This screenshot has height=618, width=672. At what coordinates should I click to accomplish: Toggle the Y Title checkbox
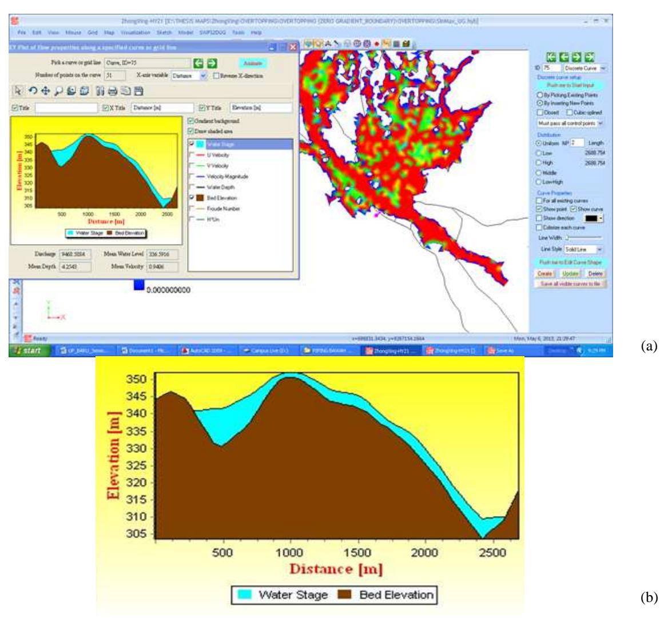point(202,108)
